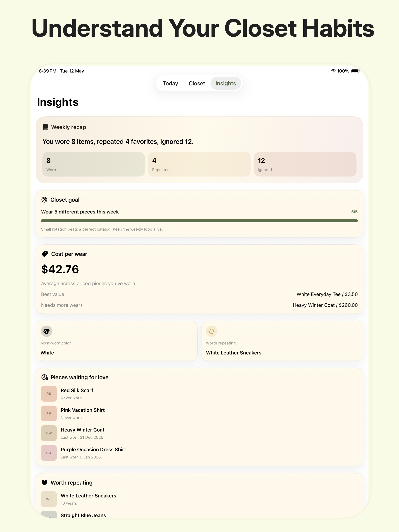This screenshot has width=399, height=532.
Task: Click the 10 wears label
Action: click(x=69, y=503)
